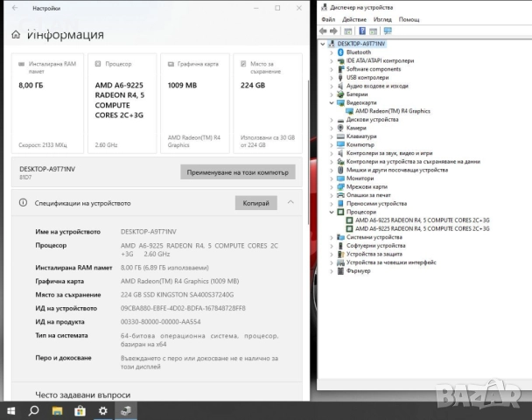Click product ID 00330-80000-00000-AA554

point(160,322)
